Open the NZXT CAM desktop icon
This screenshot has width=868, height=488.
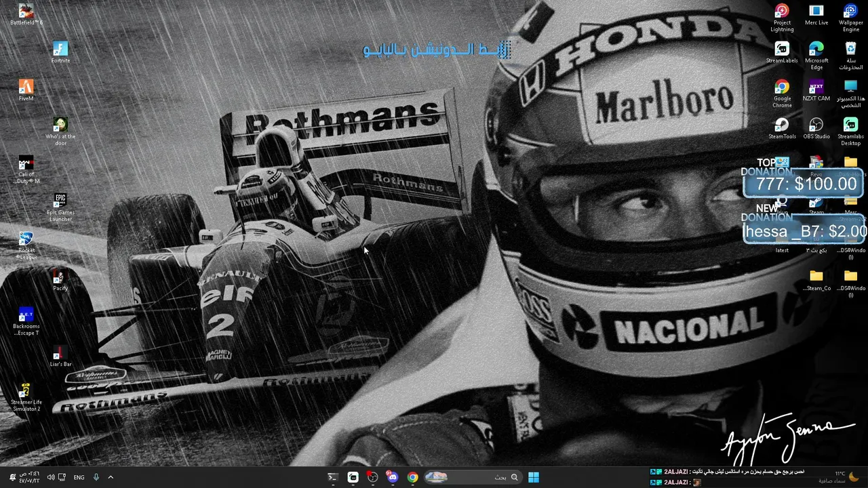816,90
